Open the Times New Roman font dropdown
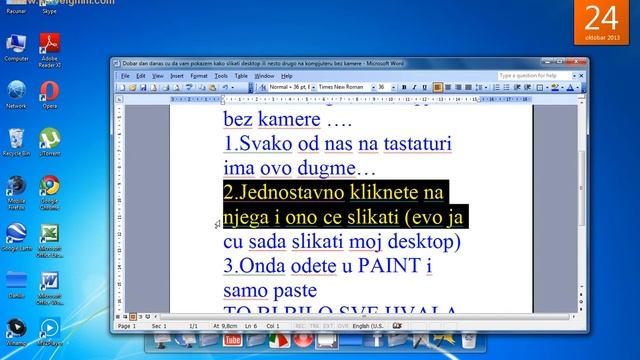Image resolution: width=640 pixels, height=360 pixels. pos(373,87)
